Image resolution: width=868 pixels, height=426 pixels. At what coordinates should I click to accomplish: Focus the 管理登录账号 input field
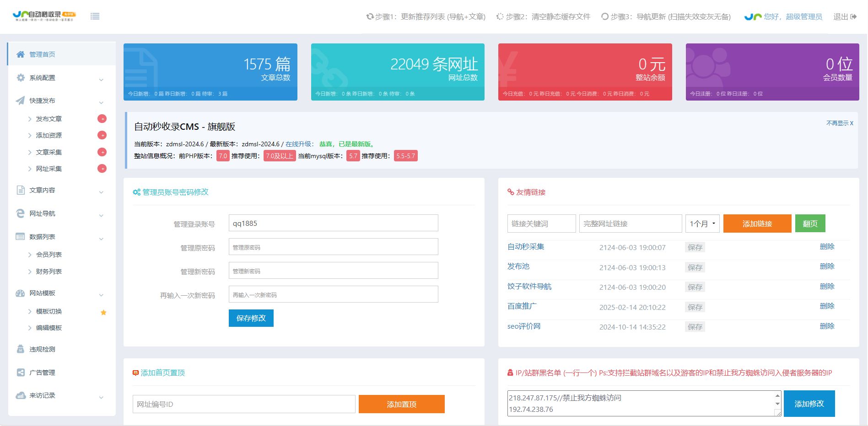click(x=333, y=223)
